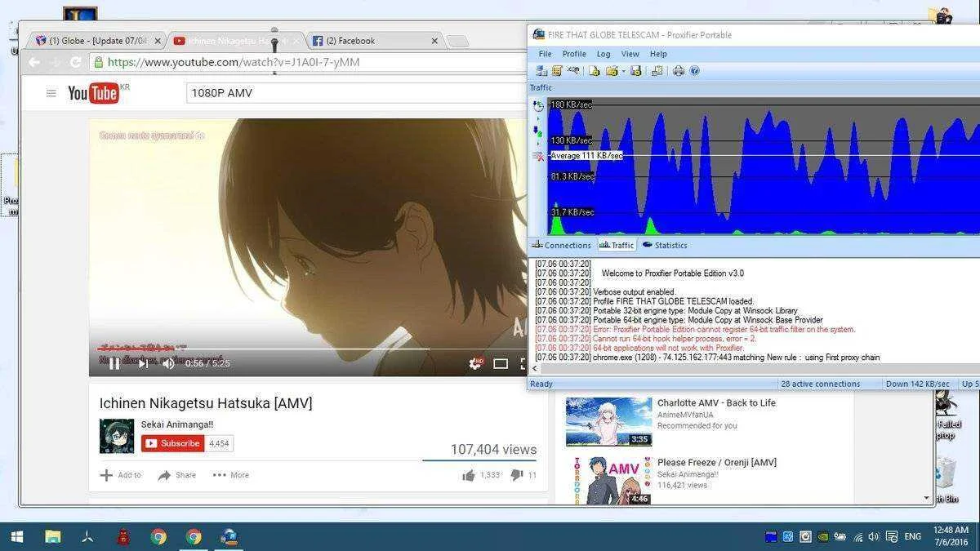Toggle theater mode in the video player
The height and width of the screenshot is (551, 980).
click(x=501, y=363)
